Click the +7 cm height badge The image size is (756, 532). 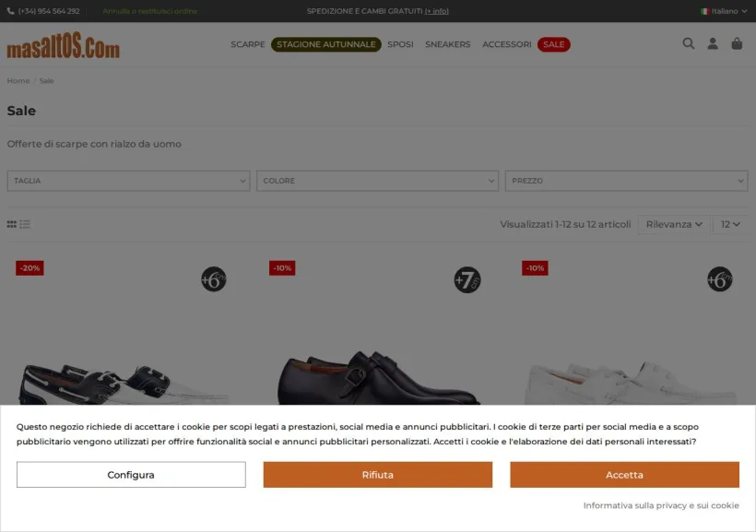467,279
